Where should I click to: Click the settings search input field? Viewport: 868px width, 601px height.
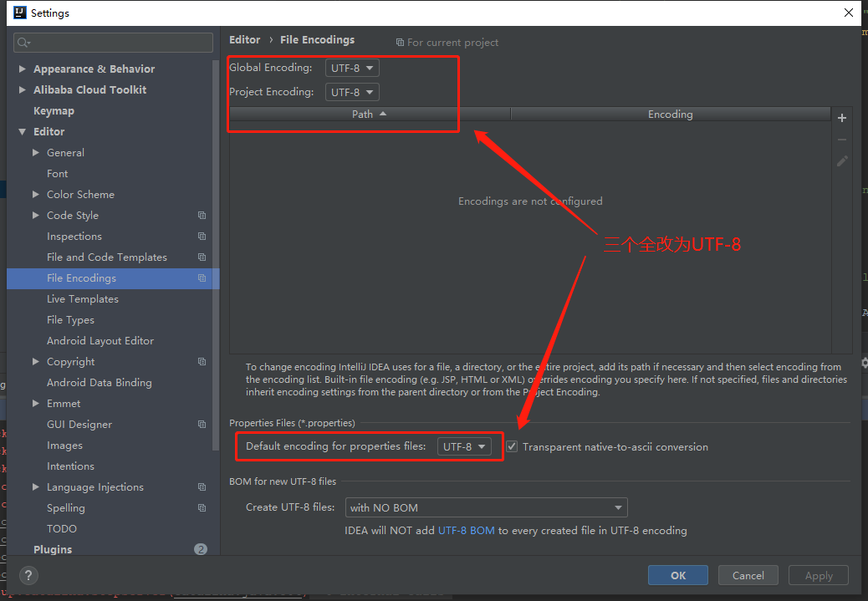113,43
